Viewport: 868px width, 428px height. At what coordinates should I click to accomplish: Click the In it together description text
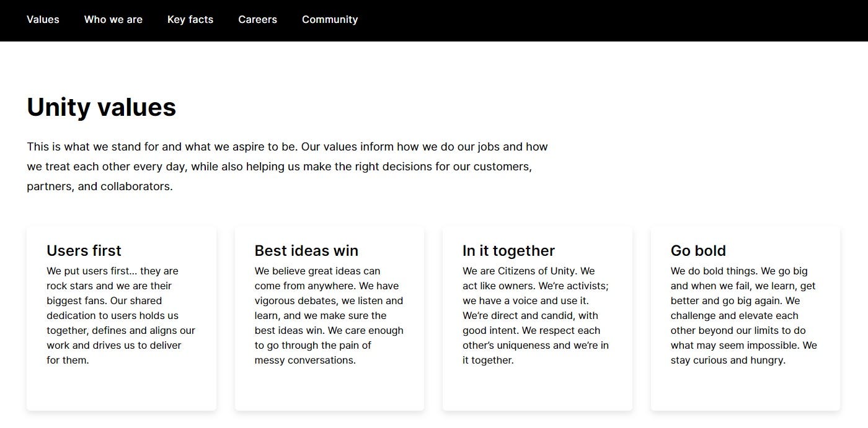tap(536, 315)
